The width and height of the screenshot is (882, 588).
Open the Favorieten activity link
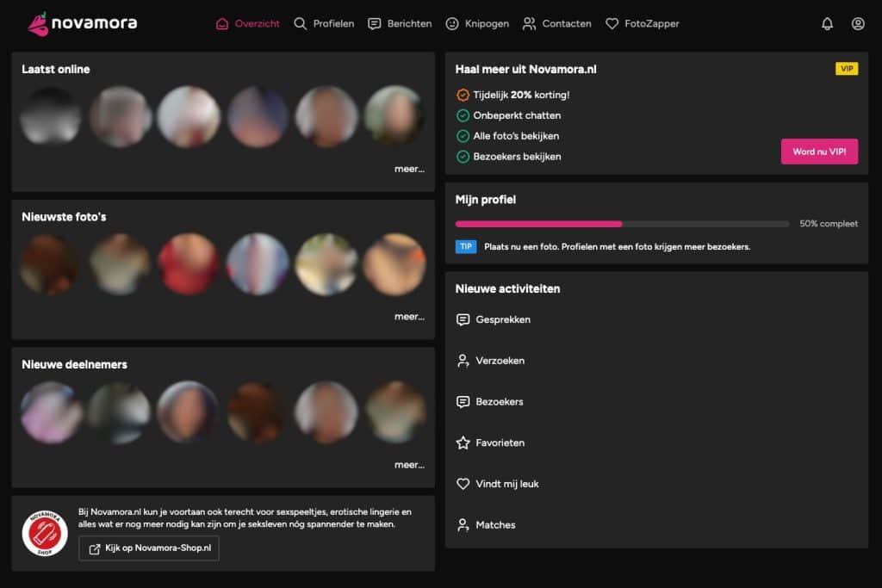[x=490, y=443]
